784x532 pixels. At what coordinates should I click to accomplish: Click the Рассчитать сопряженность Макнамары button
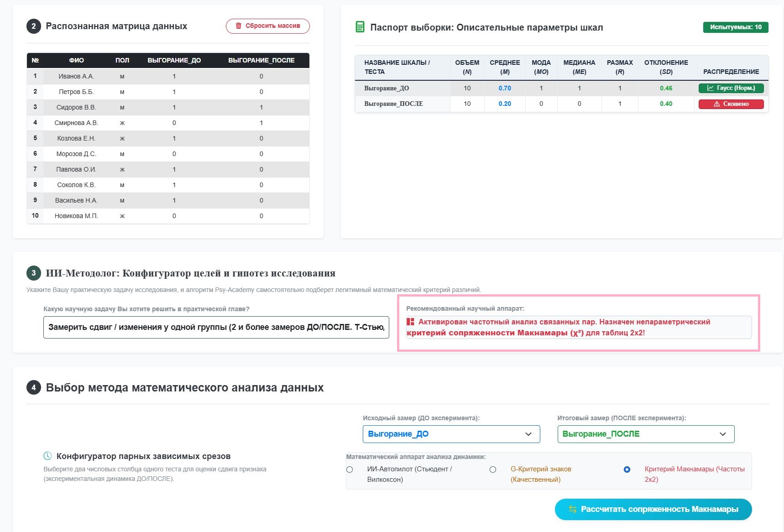pos(653,509)
